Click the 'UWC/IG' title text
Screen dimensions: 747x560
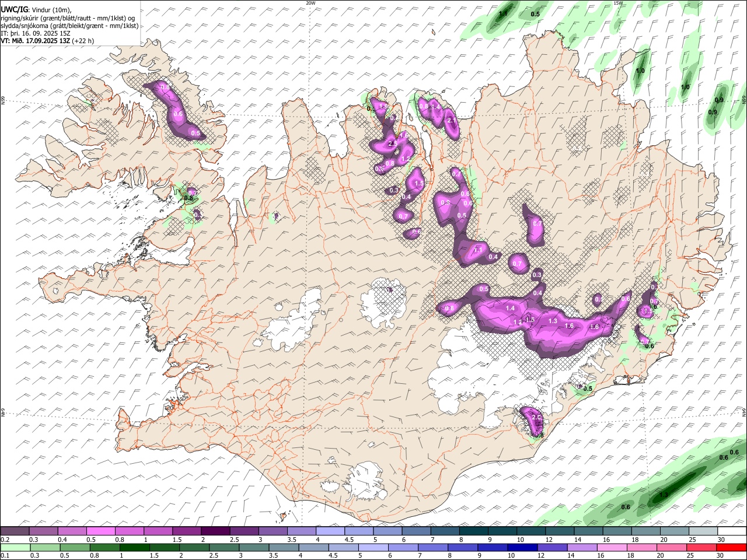tap(15, 9)
